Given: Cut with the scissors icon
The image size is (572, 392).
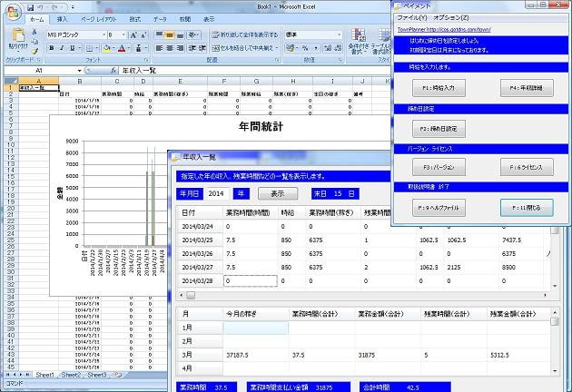Looking at the screenshot, I should (x=35, y=33).
